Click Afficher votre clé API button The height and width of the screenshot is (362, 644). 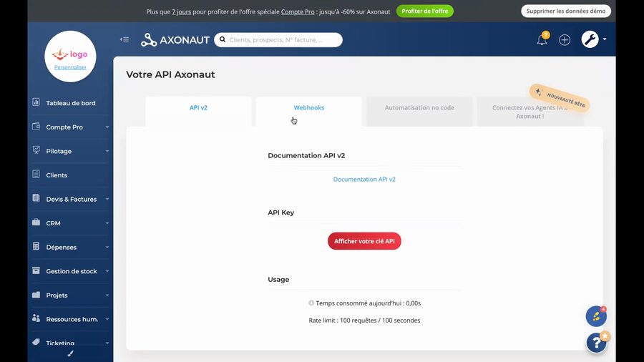click(x=364, y=241)
